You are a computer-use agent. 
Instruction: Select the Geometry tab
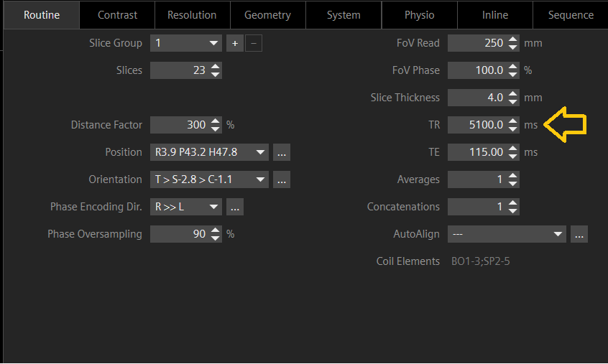[x=267, y=15]
